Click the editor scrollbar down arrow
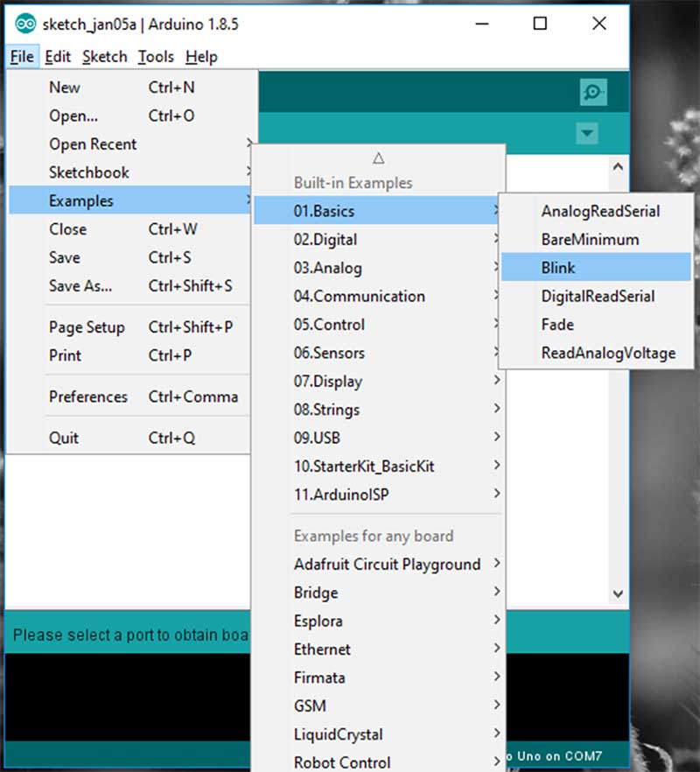 pyautogui.click(x=618, y=593)
